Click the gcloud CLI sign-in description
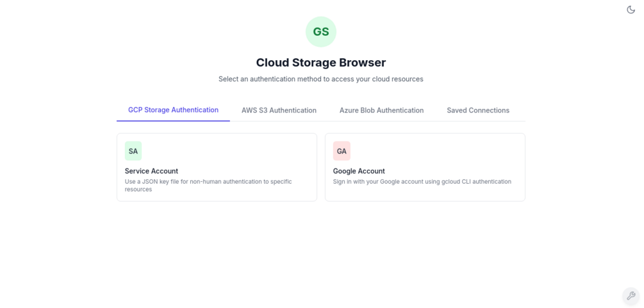This screenshot has width=644, height=308. click(x=422, y=181)
